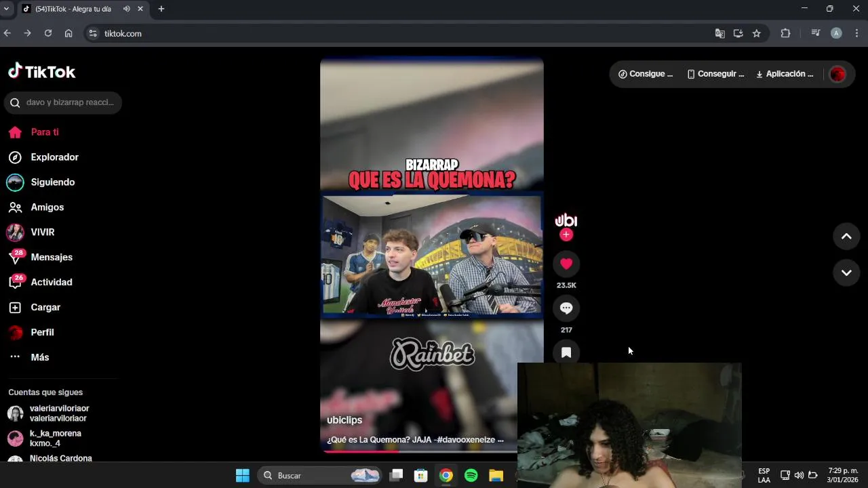This screenshot has width=868, height=488.
Task: Click the Aplicación download button
Action: 785,74
